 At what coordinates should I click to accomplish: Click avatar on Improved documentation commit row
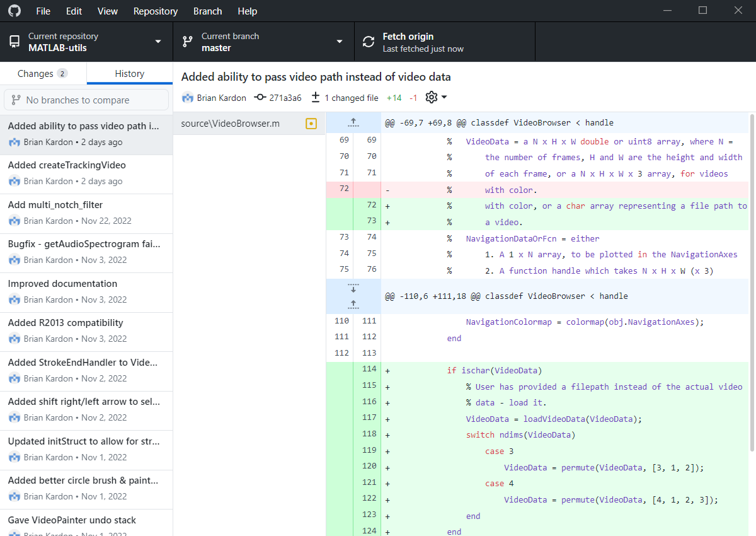(14, 300)
